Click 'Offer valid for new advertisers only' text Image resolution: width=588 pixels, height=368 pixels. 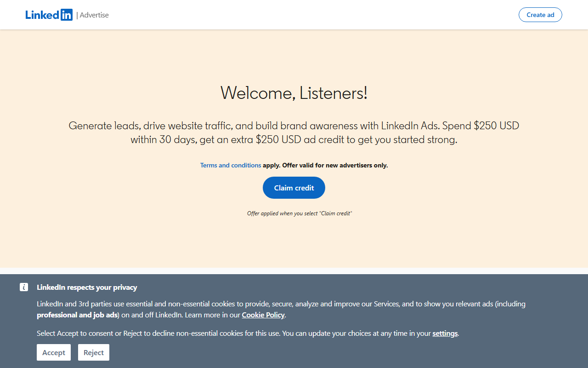click(335, 165)
